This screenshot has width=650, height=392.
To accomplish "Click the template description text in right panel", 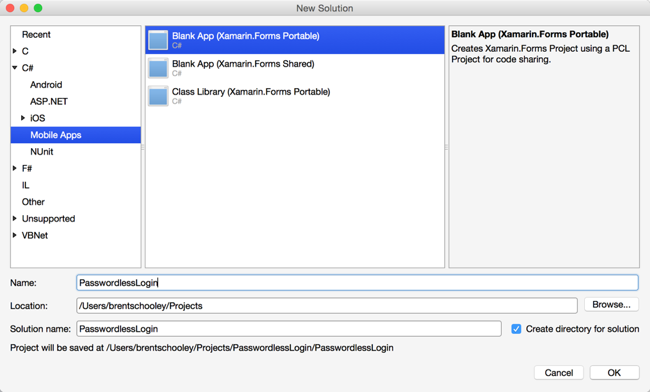I will pyautogui.click(x=541, y=54).
